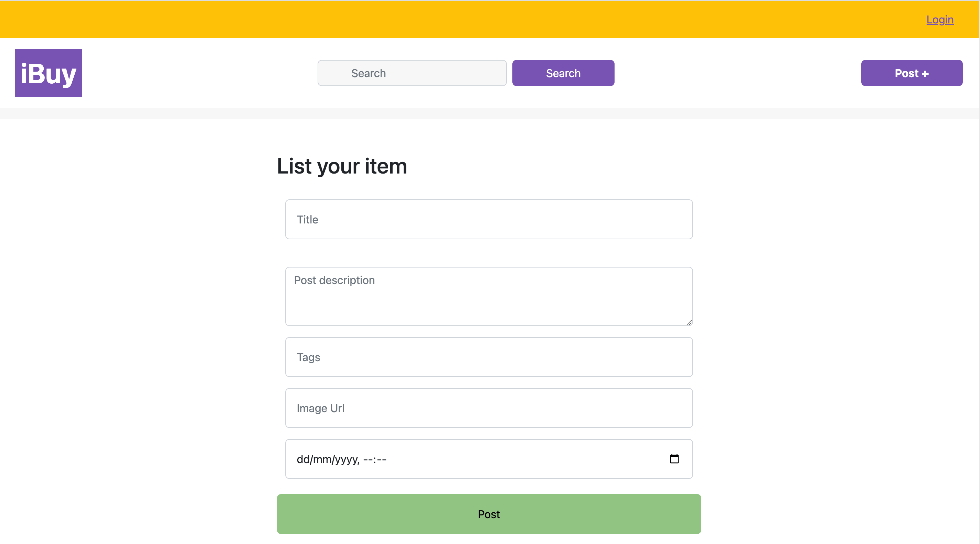Screen dimensions: 980x544
Task: Open the Login link
Action: click(x=939, y=20)
